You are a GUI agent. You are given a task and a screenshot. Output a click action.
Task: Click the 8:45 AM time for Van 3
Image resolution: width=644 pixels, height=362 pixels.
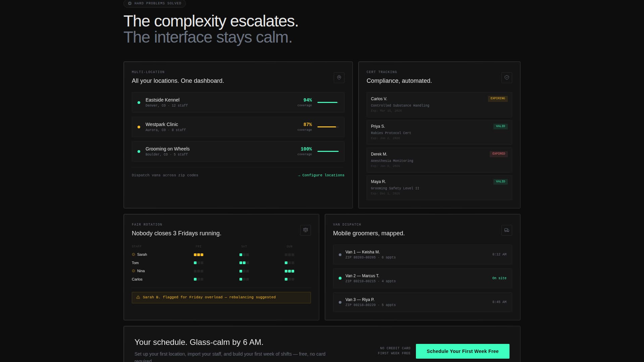[x=499, y=302]
